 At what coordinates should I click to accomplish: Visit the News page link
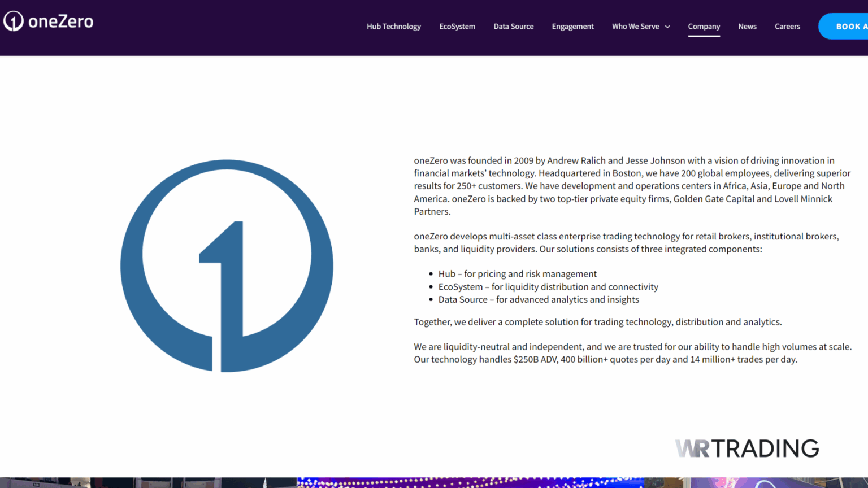747,27
